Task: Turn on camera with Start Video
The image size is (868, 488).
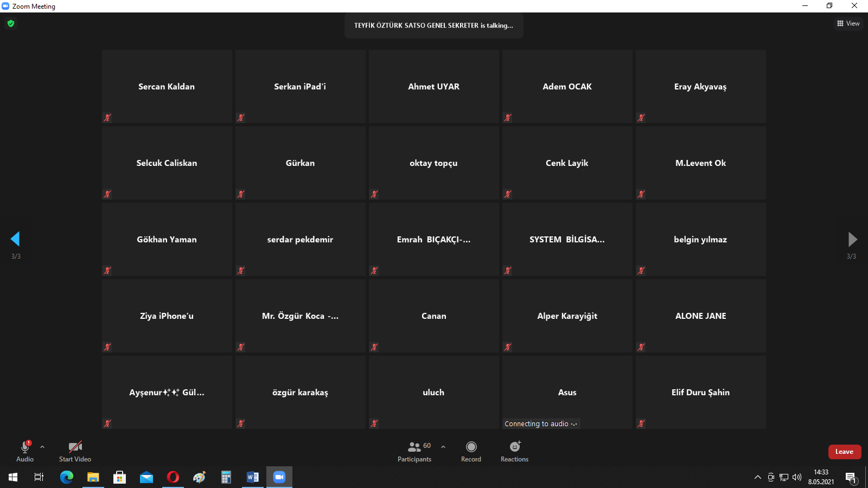Action: pyautogui.click(x=75, y=451)
